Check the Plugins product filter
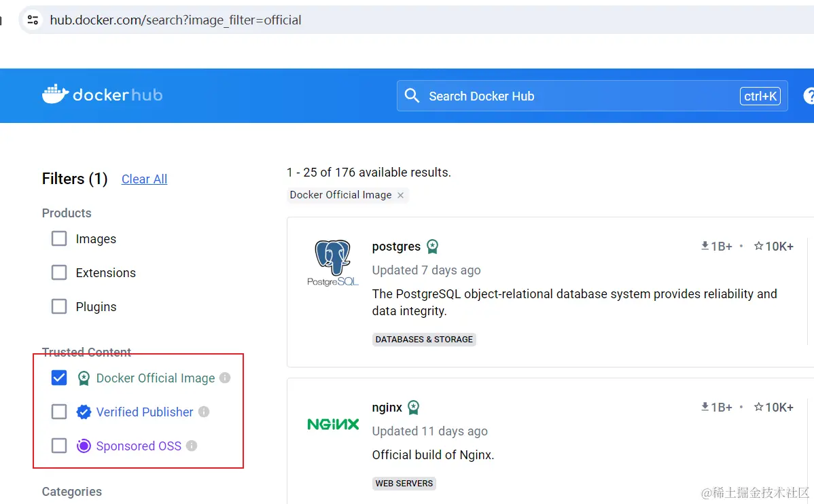Screen dimensions: 814x504 [59, 307]
